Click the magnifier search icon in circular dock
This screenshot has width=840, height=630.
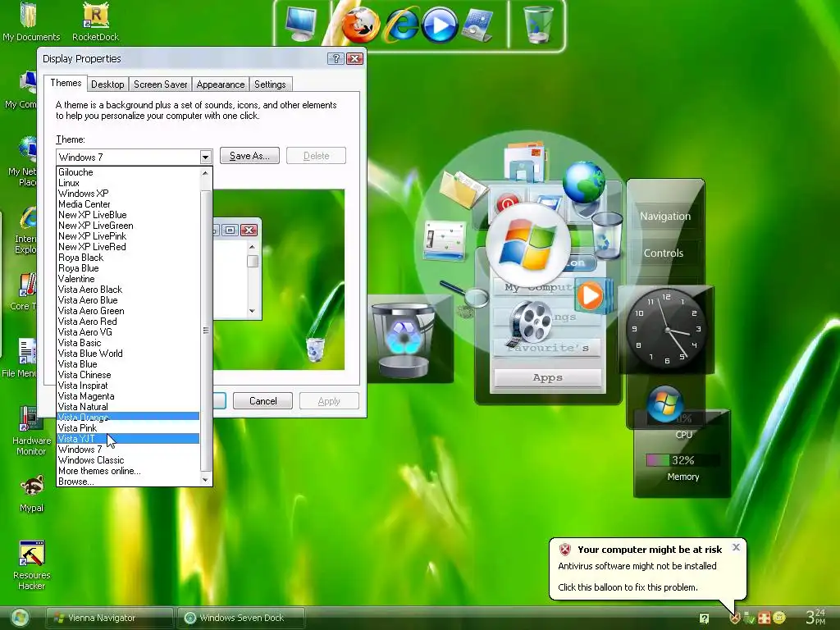point(464,294)
